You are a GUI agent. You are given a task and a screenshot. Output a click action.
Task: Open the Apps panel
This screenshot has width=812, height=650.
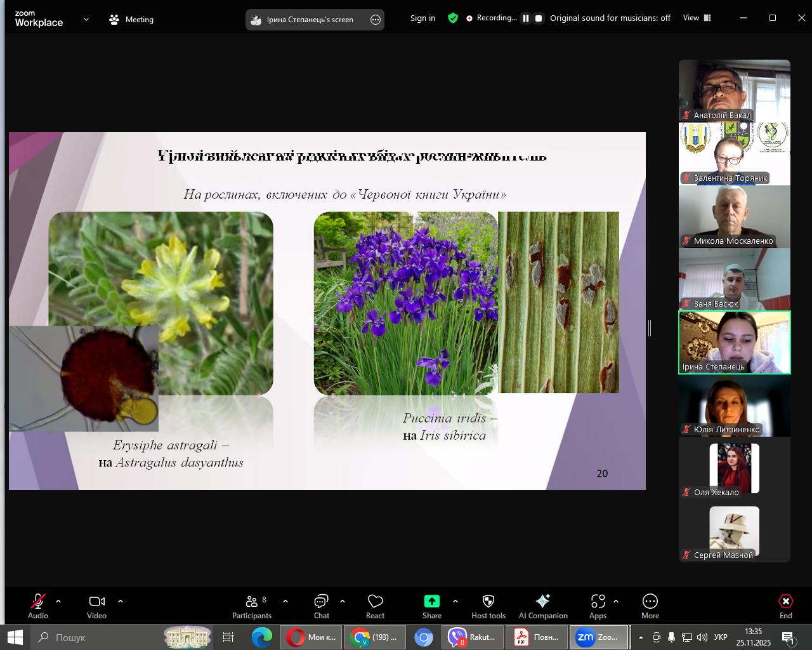pyautogui.click(x=598, y=606)
